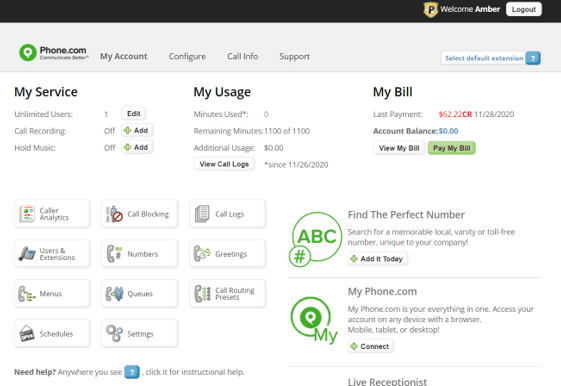Open the Greetings tile
Image resolution: width=561 pixels, height=386 pixels.
(x=228, y=254)
